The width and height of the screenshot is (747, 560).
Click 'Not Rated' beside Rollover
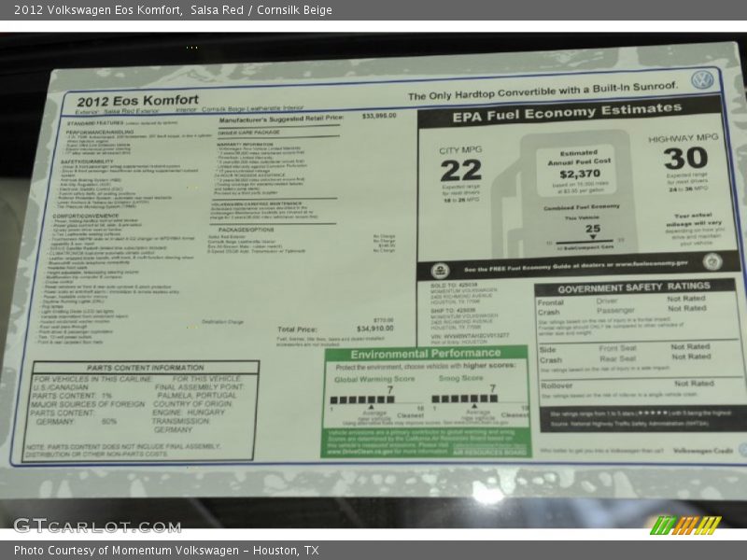tap(694, 384)
